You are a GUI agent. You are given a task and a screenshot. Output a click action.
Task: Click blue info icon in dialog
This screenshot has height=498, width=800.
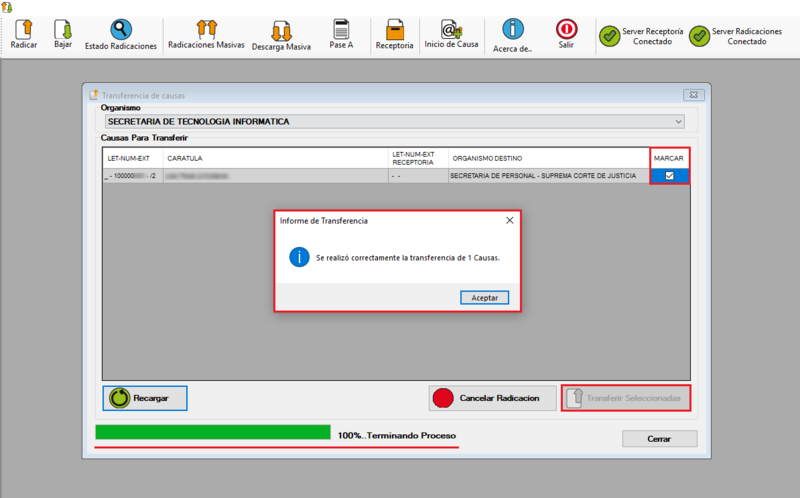pos(299,257)
